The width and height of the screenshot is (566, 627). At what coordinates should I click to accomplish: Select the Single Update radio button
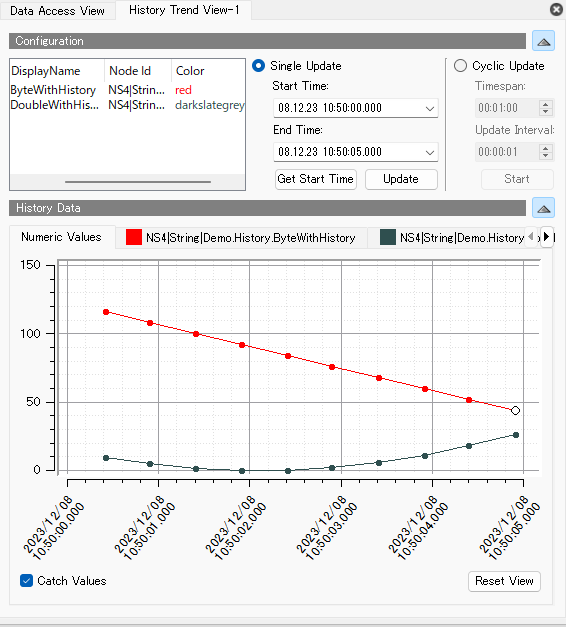(x=258, y=66)
